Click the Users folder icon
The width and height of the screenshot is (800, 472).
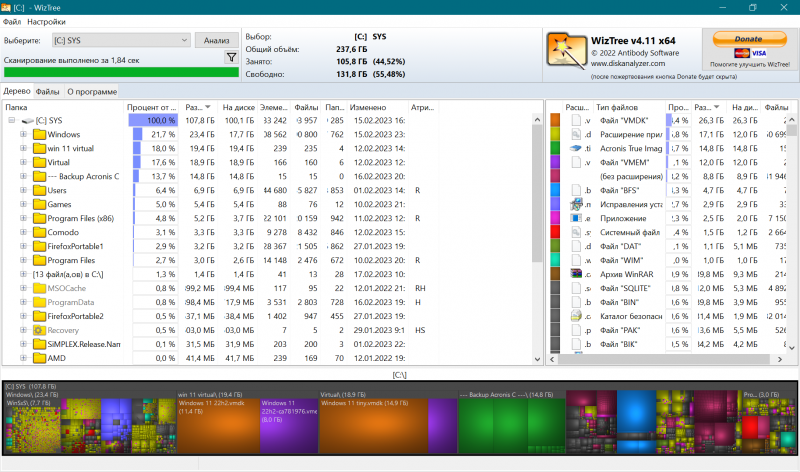(39, 190)
